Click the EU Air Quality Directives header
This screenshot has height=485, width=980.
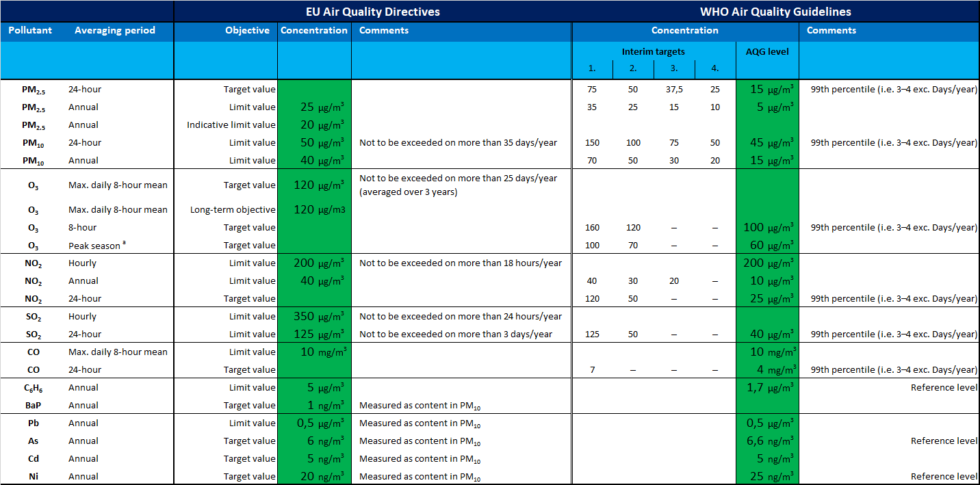click(372, 12)
